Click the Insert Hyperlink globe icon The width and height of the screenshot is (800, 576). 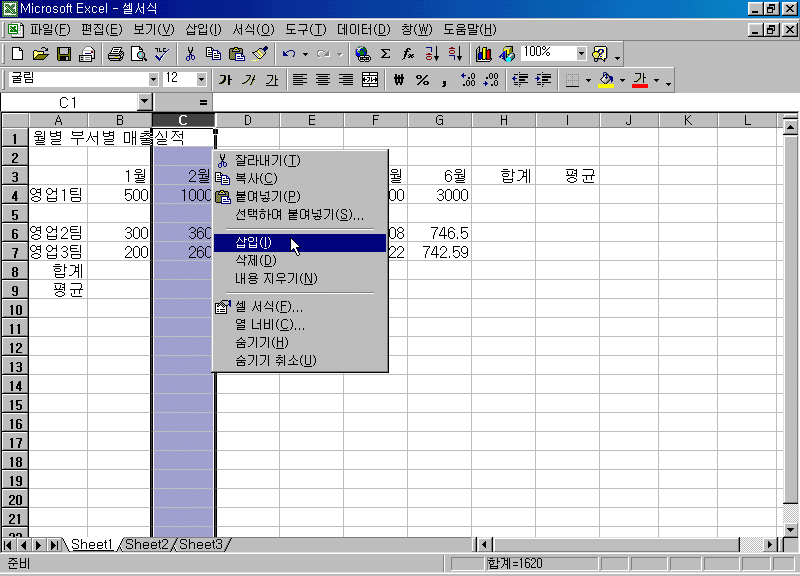pos(363,54)
